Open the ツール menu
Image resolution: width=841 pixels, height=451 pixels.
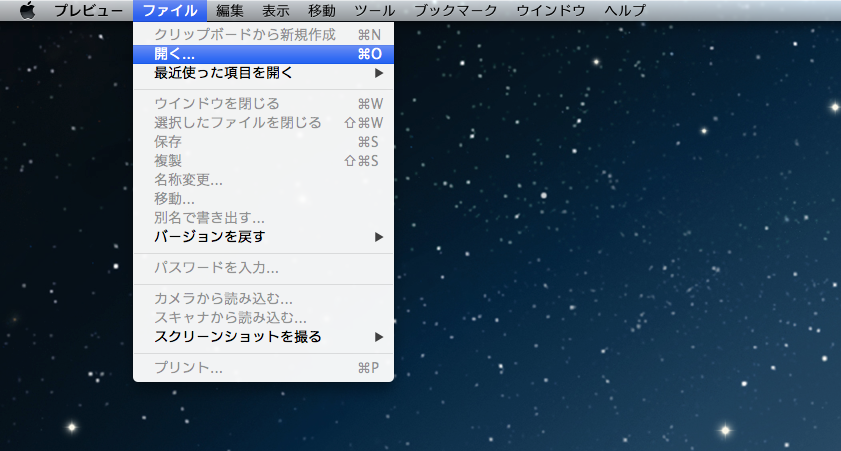coord(374,10)
